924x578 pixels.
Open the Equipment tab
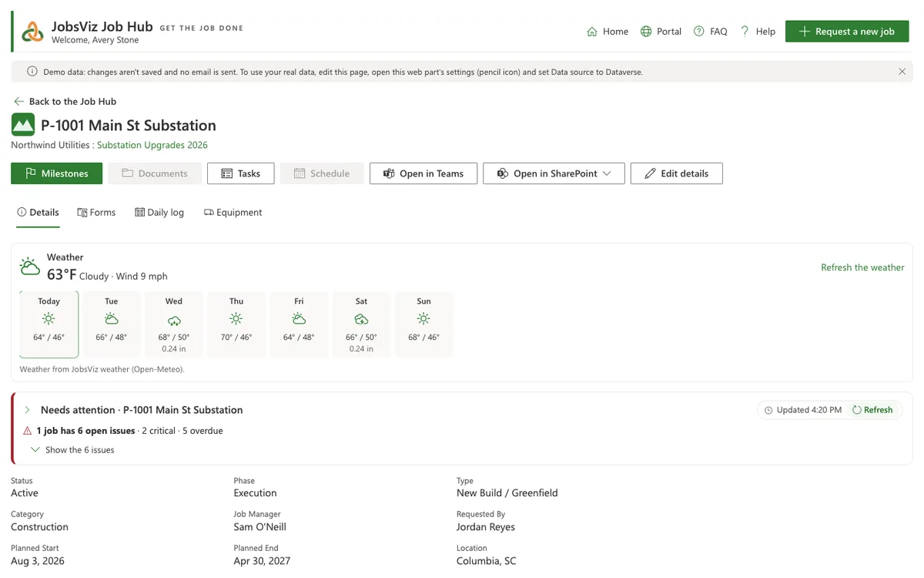click(233, 213)
